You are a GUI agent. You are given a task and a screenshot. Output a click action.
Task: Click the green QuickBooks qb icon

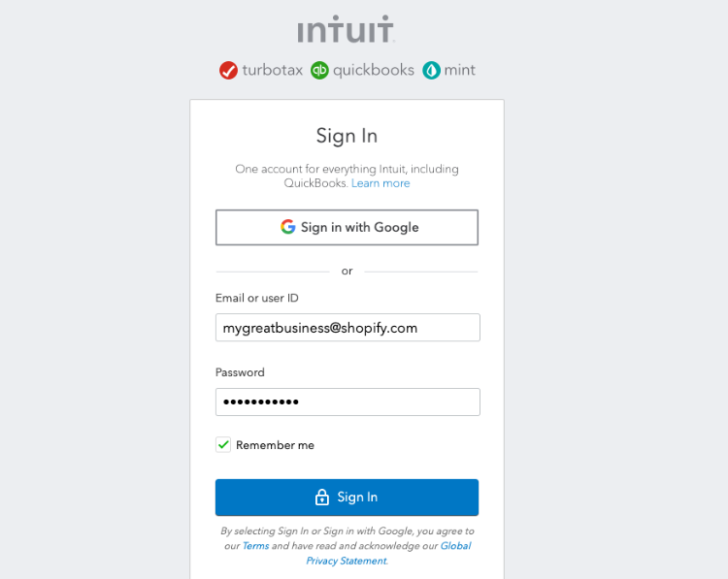click(319, 70)
